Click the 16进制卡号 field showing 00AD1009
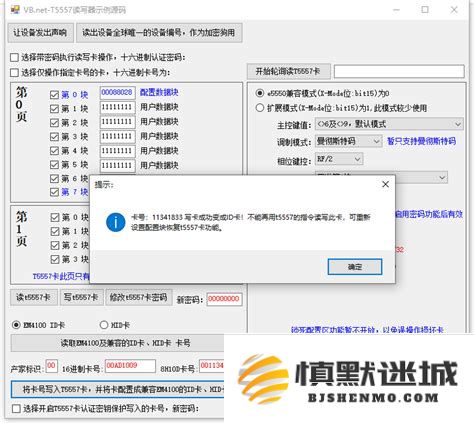The width and height of the screenshot is (474, 423). (130, 366)
